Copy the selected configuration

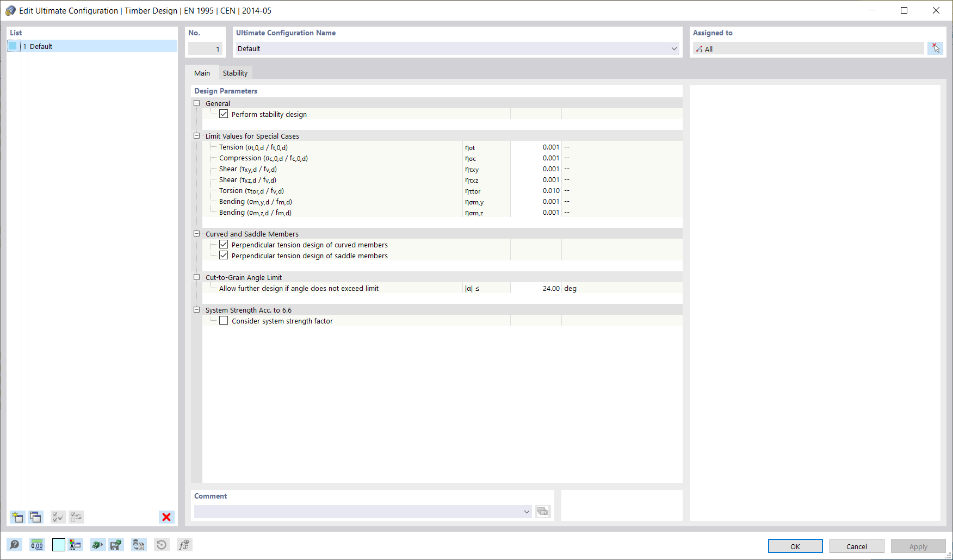click(35, 517)
